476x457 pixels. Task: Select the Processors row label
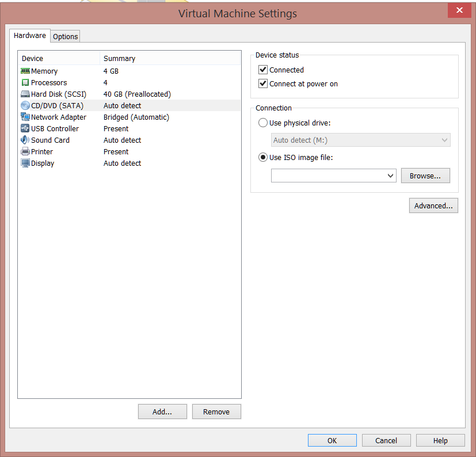point(49,83)
